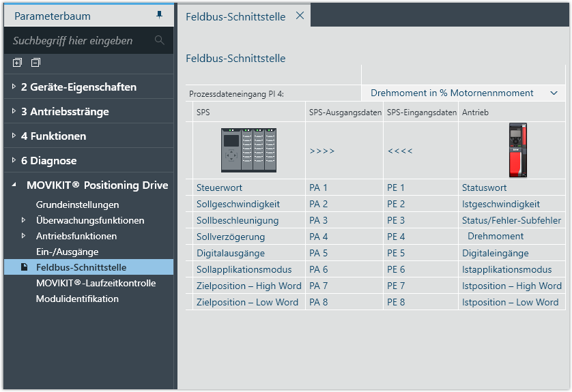This screenshot has width=572, height=392.
Task: Open the Drehmoment in % Motornennmoment dropdown
Action: (553, 93)
